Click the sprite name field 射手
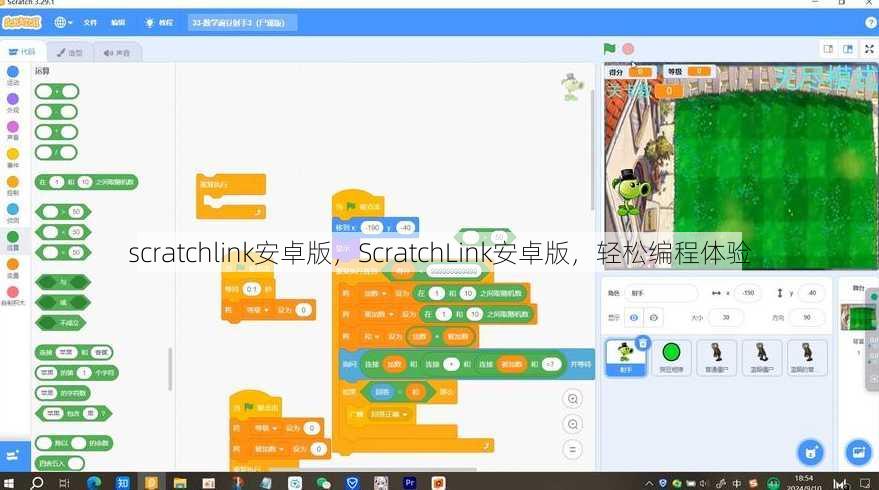879x490 pixels. click(x=661, y=293)
